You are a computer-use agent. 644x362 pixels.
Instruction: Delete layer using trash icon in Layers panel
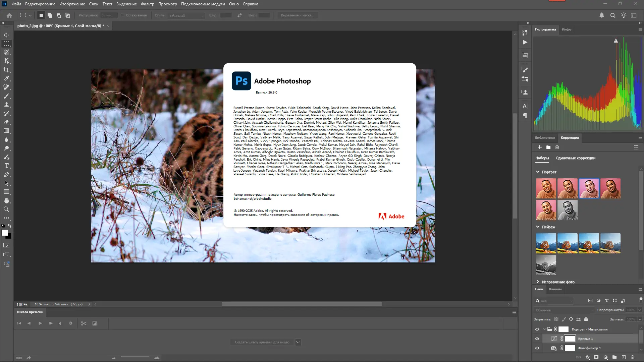coord(633,357)
